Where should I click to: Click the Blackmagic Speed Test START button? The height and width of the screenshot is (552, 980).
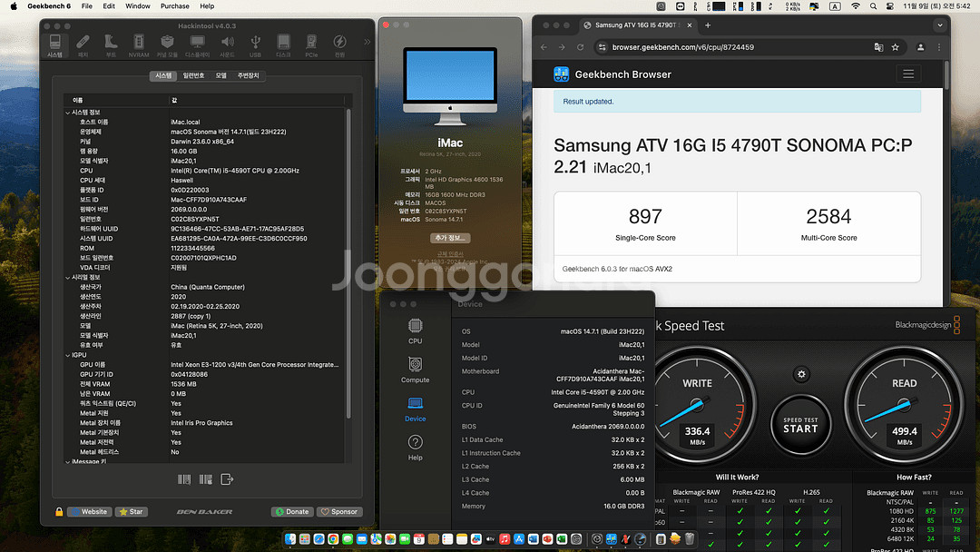click(800, 426)
